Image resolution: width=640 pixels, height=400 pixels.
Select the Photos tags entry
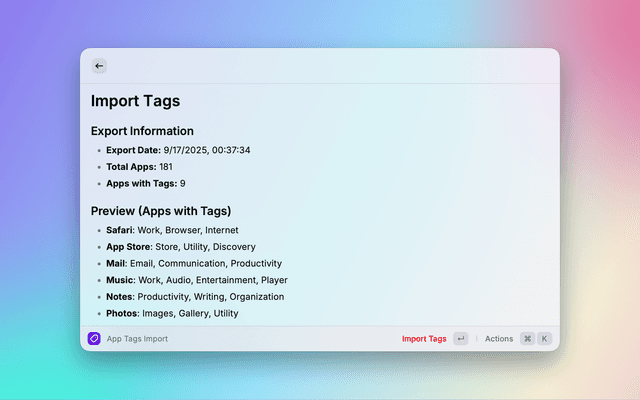(x=172, y=314)
